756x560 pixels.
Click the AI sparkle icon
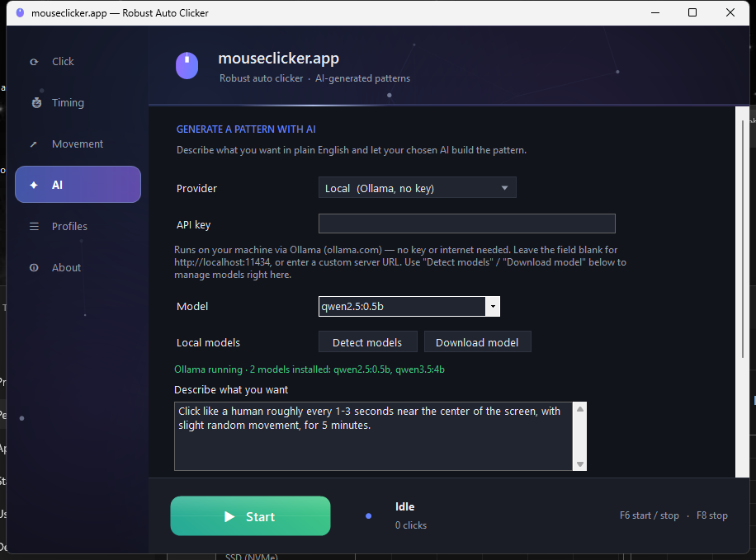click(x=34, y=185)
